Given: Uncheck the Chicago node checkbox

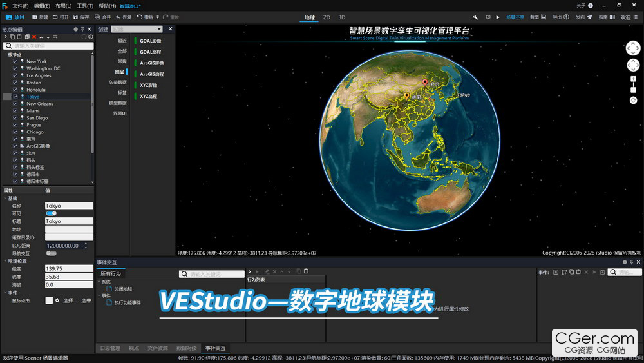Looking at the screenshot, I should pos(15,132).
